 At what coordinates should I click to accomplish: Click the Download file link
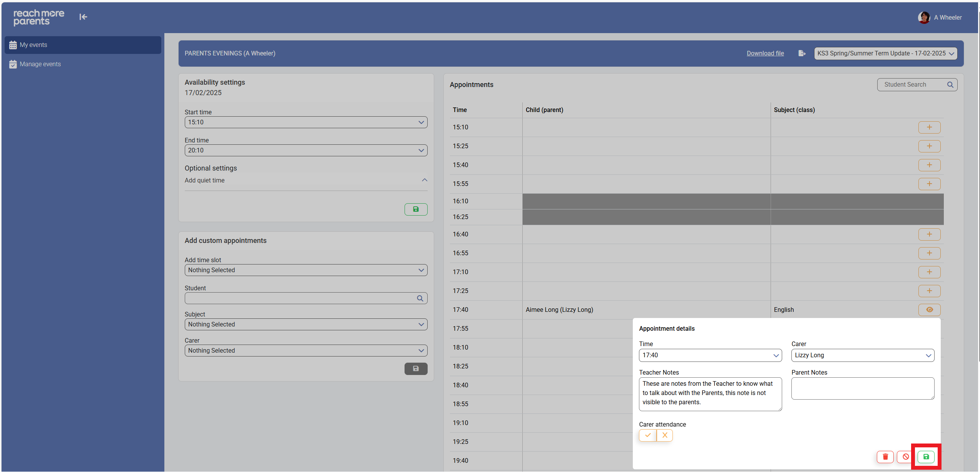click(x=765, y=54)
